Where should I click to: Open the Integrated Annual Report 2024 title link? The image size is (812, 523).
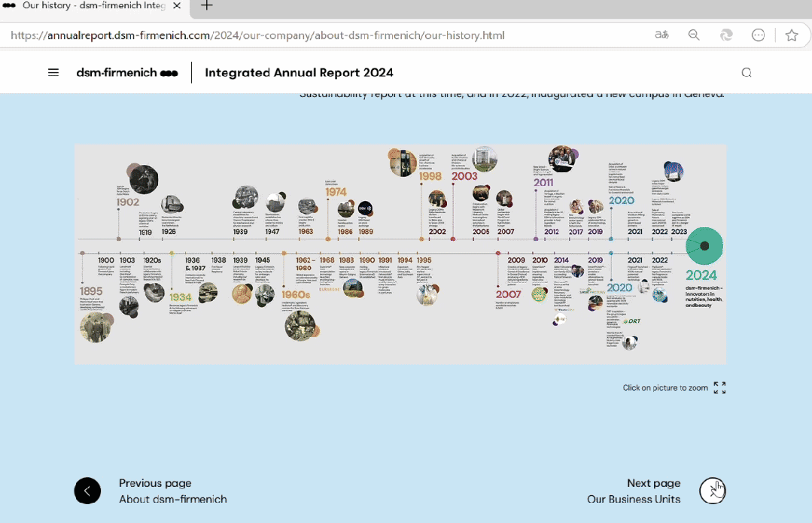299,73
